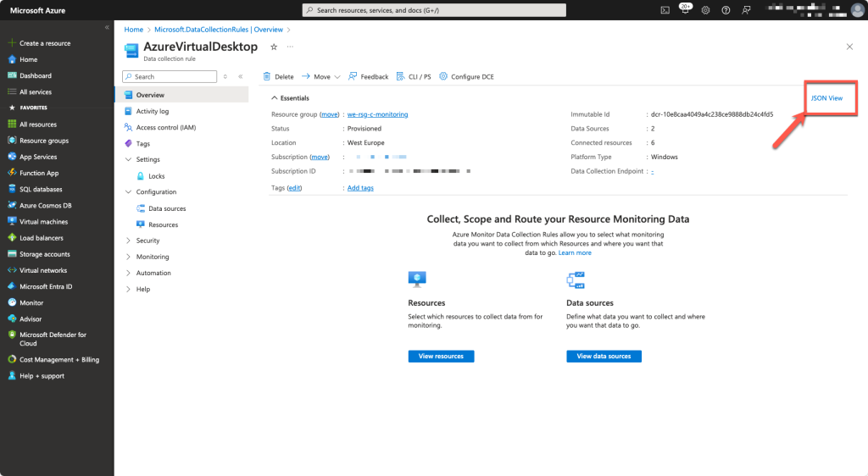
Task: Select Overview in resource menu
Action: (x=181, y=95)
